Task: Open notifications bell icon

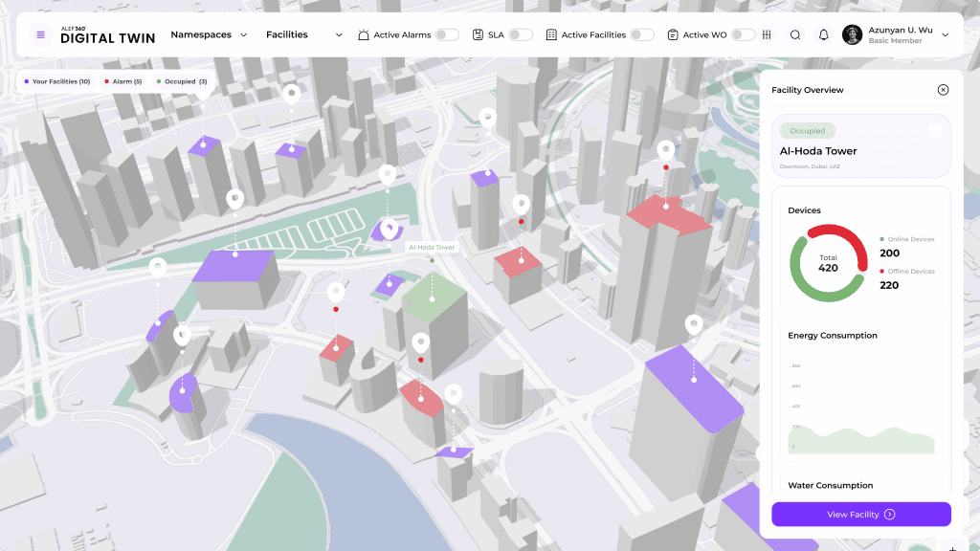Action: pos(823,35)
